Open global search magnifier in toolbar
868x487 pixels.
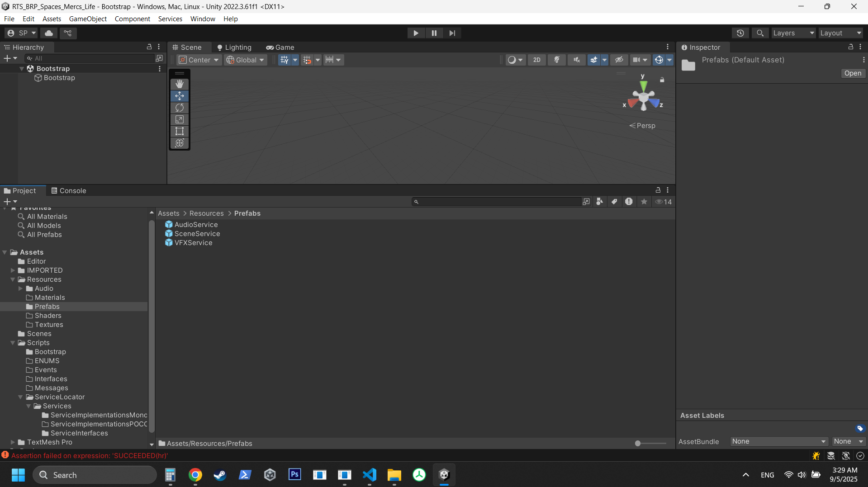(760, 33)
